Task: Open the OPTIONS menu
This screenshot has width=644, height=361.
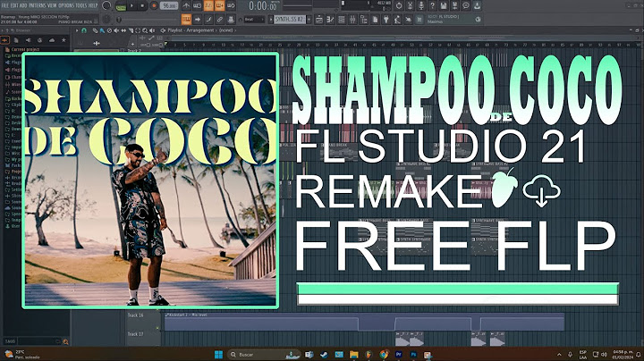Action: (66, 5)
